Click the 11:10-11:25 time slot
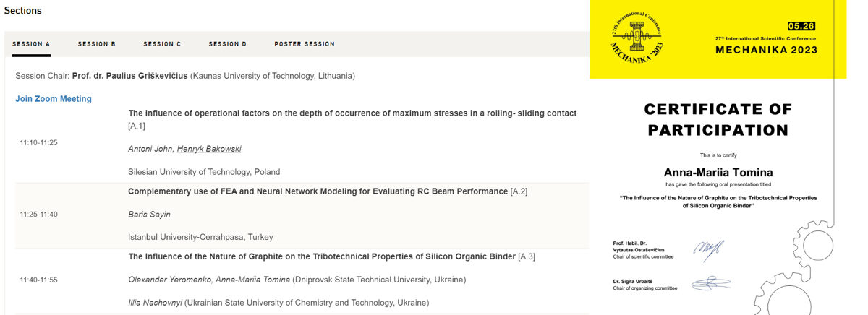 click(x=38, y=143)
